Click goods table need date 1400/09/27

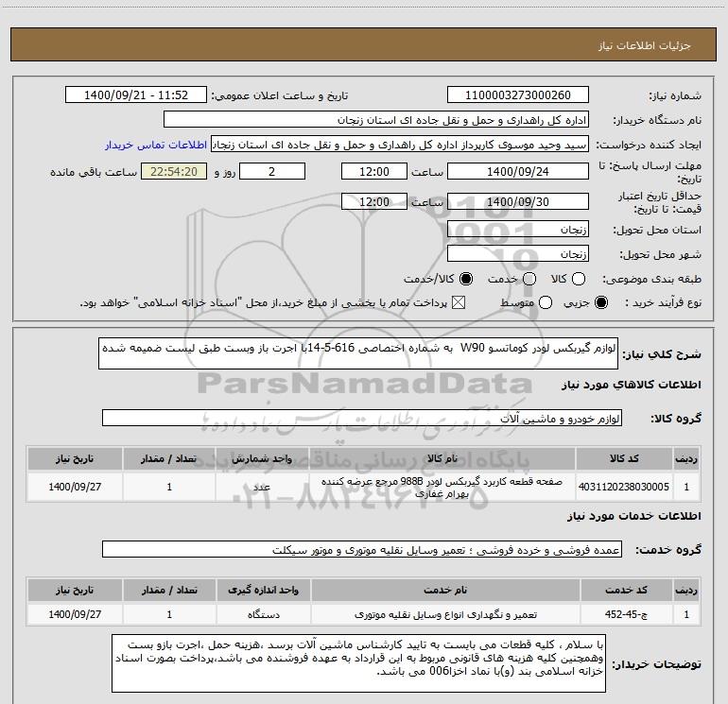[x=75, y=487]
